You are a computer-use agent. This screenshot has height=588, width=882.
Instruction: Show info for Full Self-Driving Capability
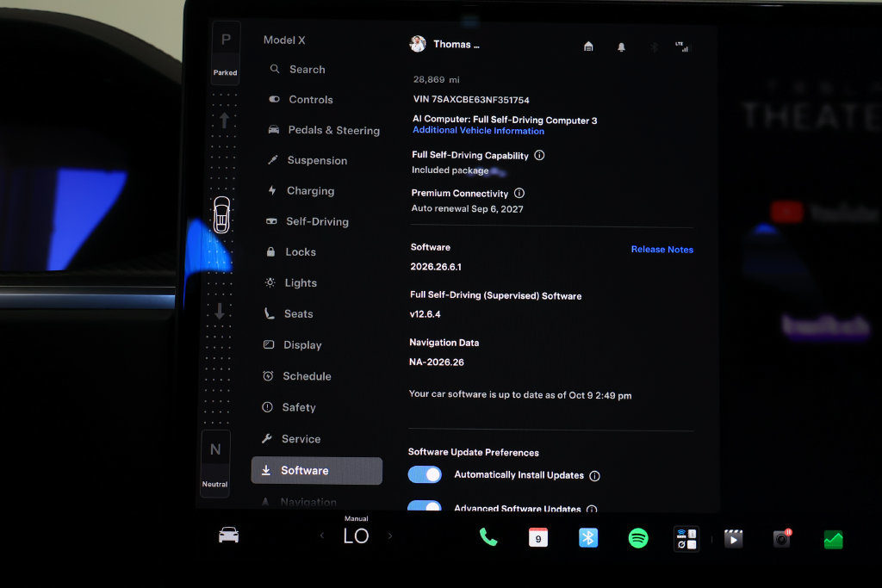[x=539, y=155]
